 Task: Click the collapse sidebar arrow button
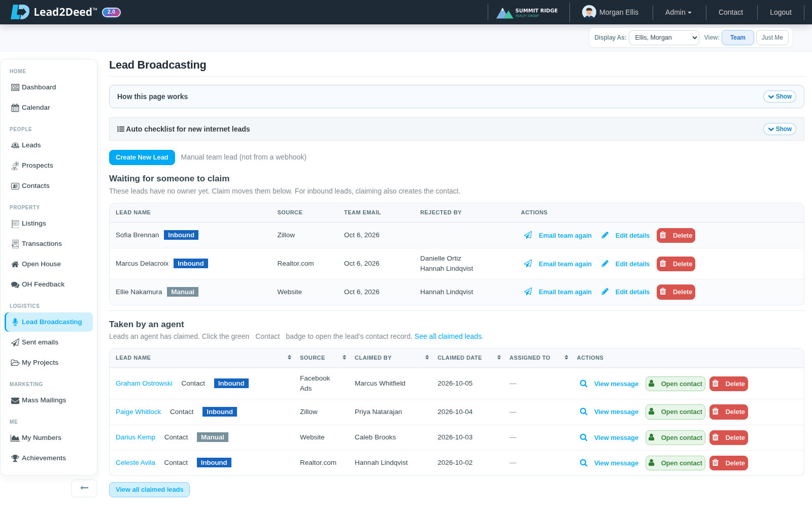(x=84, y=488)
